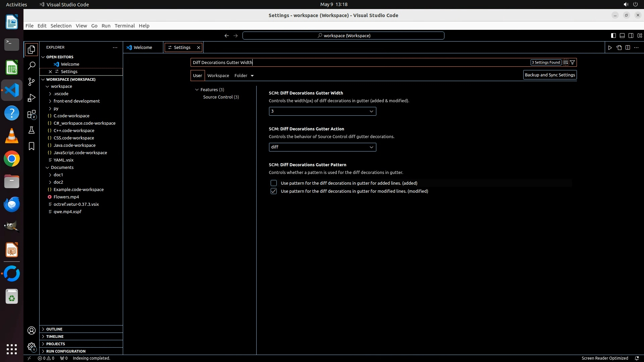Toggle the primary side bar layout icon
The image size is (644, 362).
pos(613,36)
